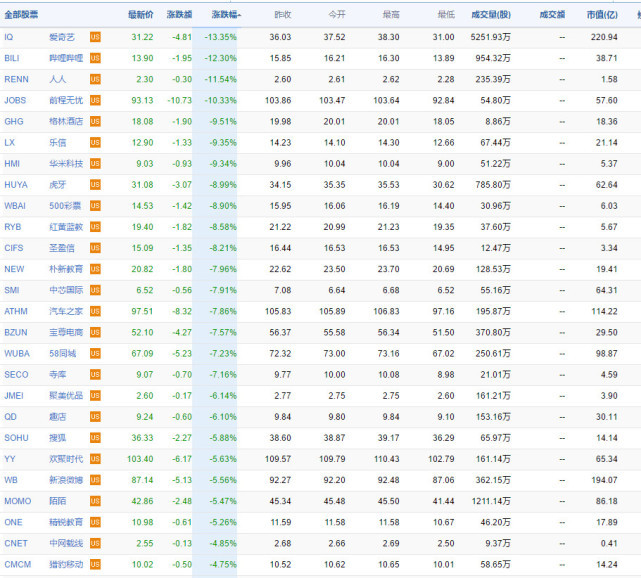Select the 全部股票 header tab
Screen dimensions: 641x578
[21, 15]
